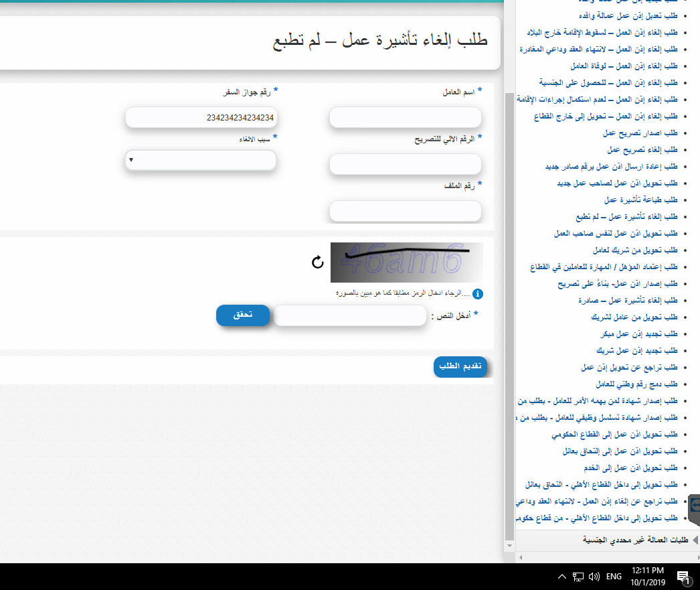The image size is (700, 590).
Task: Open طلب إلغاء تصريح عمل link
Action: tap(642, 149)
